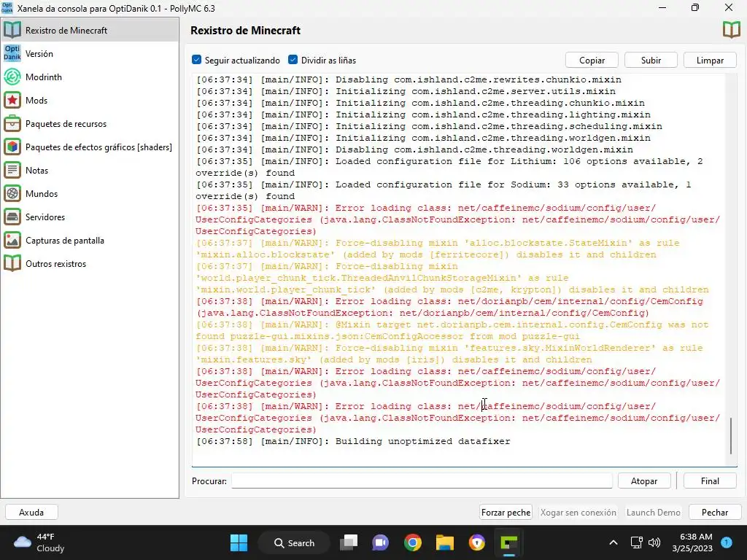Click the volume speaker tray icon
Image resolution: width=747 pixels, height=560 pixels.
654,542
